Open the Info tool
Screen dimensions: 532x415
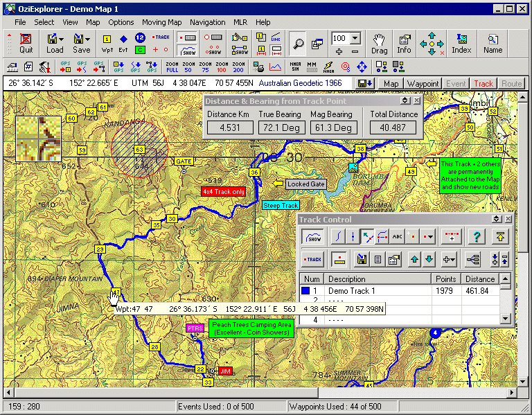(404, 43)
